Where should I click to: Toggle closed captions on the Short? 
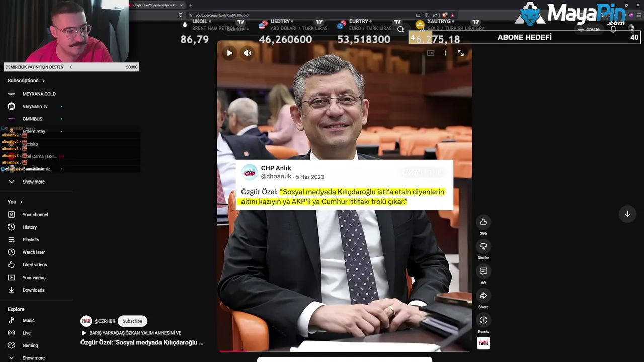[431, 53]
